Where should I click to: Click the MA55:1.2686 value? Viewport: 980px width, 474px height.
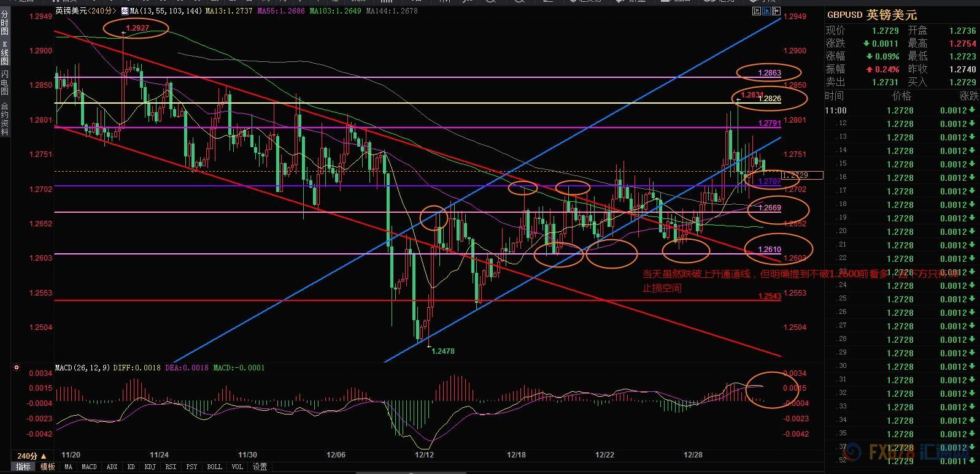(281, 11)
